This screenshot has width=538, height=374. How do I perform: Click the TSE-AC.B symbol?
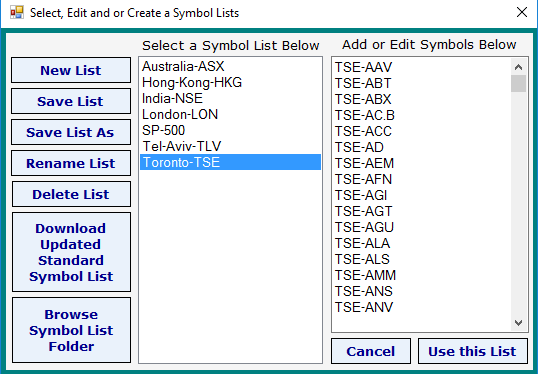(x=365, y=115)
